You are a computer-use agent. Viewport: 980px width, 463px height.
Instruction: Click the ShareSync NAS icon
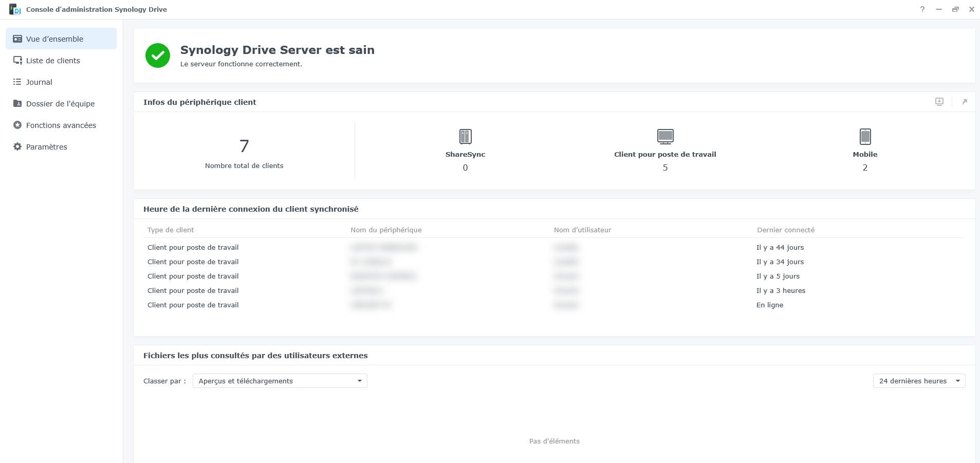pos(465,137)
